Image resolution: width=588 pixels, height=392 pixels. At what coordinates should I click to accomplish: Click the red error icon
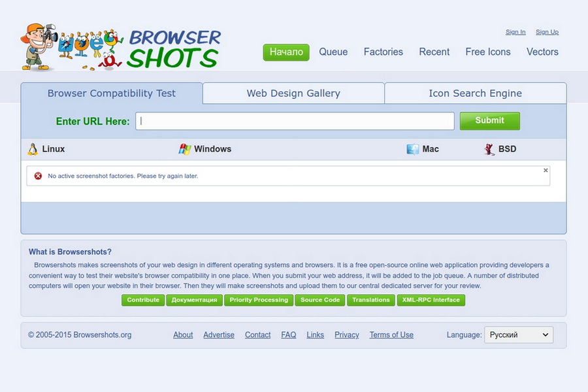(38, 176)
